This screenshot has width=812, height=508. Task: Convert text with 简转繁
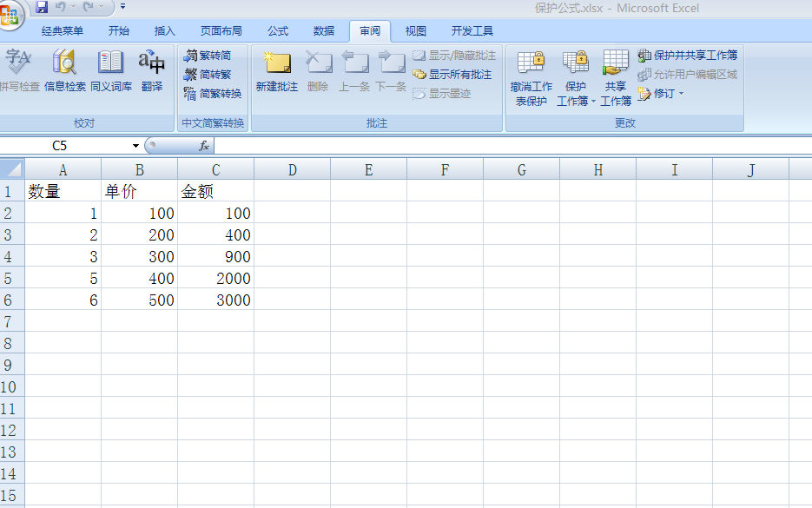click(208, 75)
